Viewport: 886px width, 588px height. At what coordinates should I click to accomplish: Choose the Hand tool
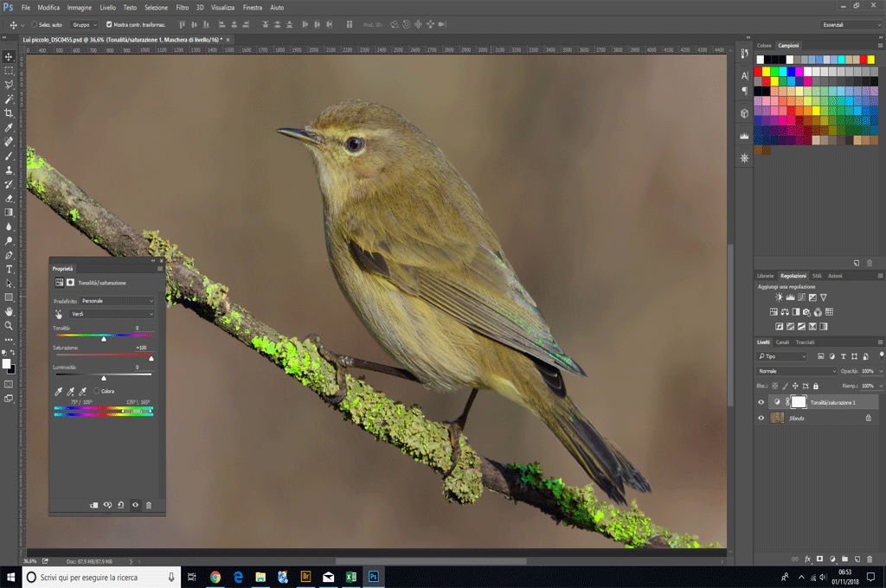(10, 311)
